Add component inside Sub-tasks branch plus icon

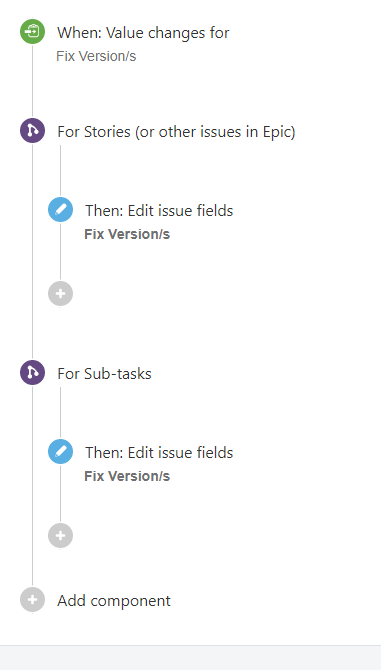[x=61, y=535]
